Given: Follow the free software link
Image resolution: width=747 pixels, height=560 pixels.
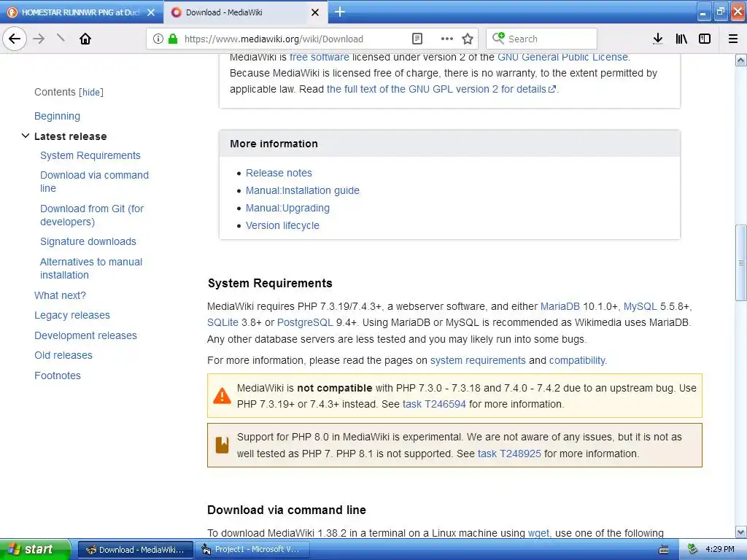Looking at the screenshot, I should pos(320,57).
